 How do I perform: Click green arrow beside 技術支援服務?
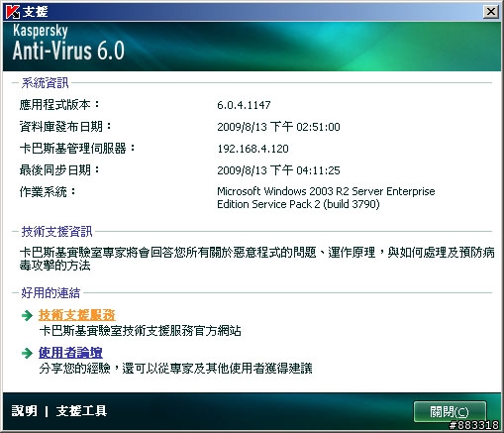click(x=27, y=315)
